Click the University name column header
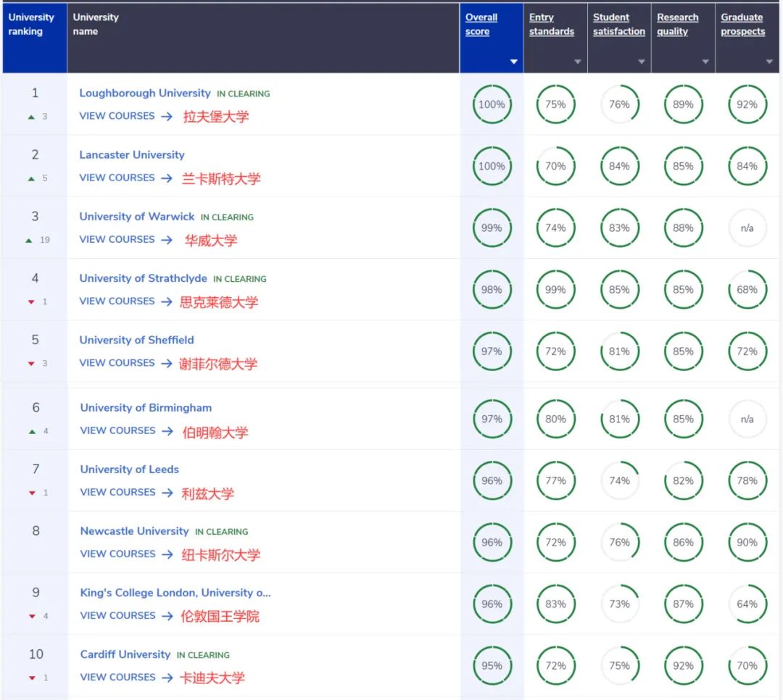 (x=263, y=38)
